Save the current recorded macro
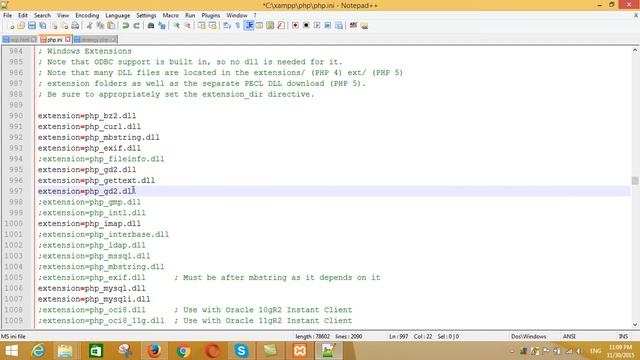 [x=339, y=26]
